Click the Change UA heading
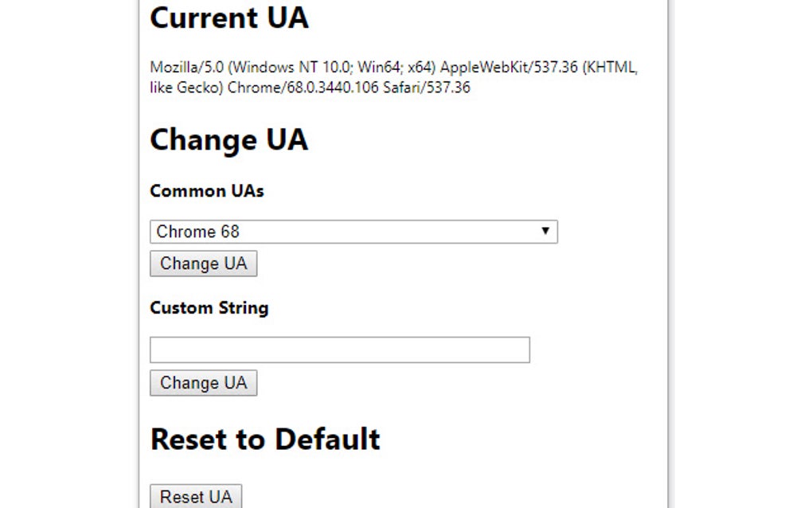This screenshot has width=812, height=508. tap(228, 139)
